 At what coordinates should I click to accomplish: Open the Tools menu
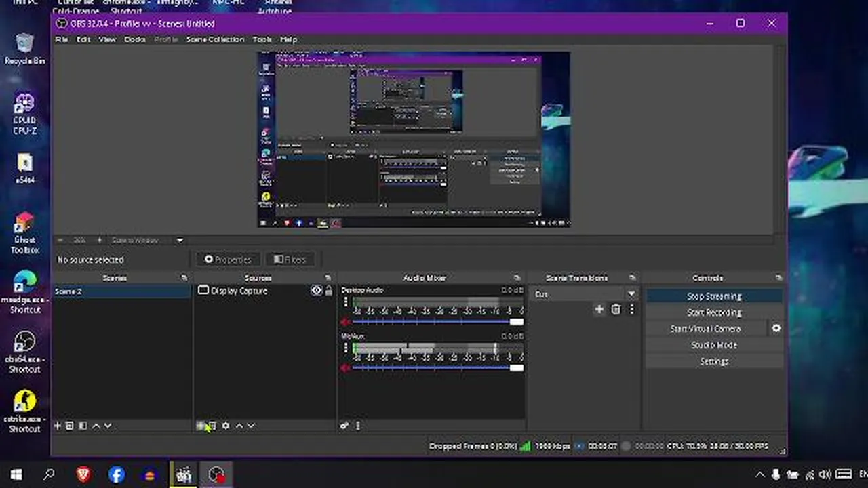coord(262,39)
